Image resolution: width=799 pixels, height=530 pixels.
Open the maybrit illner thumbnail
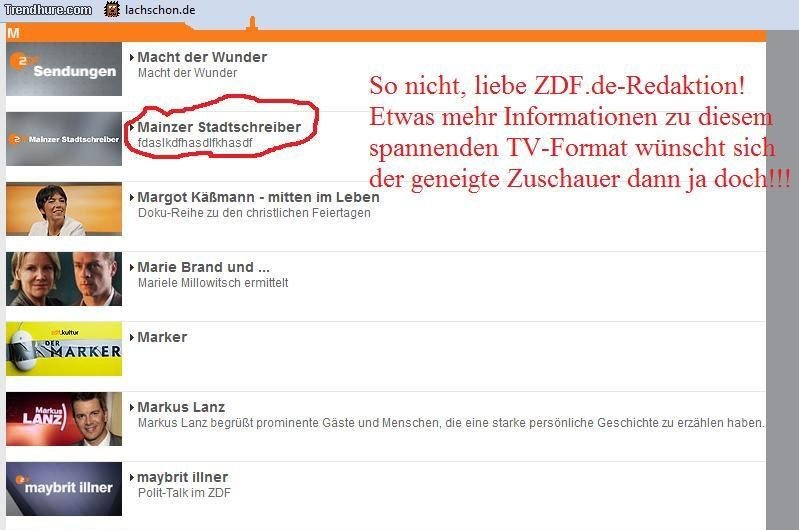pyautogui.click(x=64, y=489)
